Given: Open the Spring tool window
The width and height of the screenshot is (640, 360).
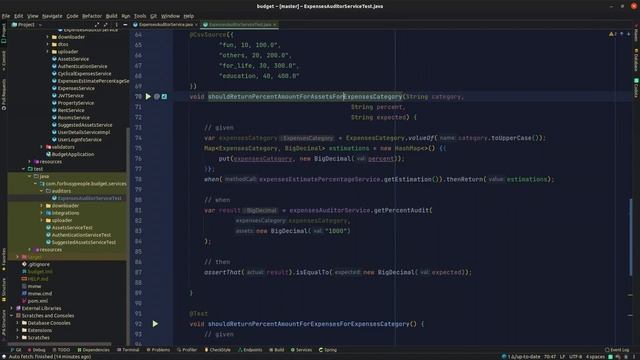Looking at the screenshot, I should coord(328,350).
